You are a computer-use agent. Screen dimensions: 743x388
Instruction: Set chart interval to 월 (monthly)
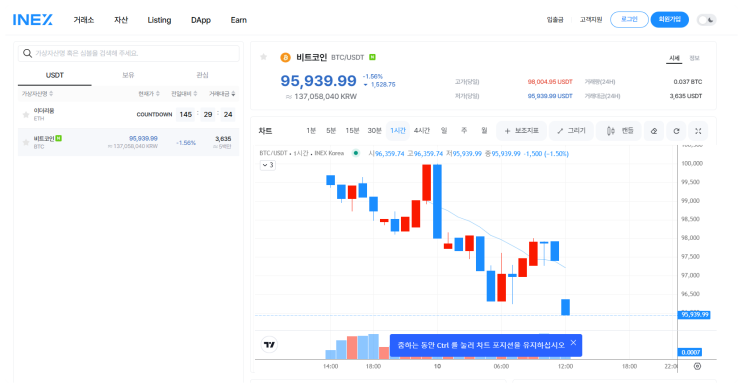tap(484, 131)
